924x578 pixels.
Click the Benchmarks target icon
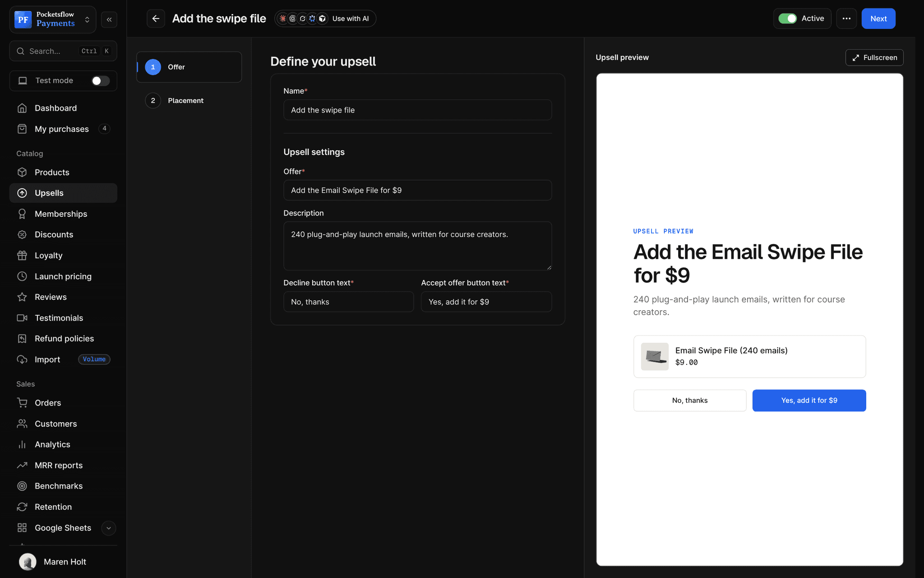click(x=22, y=486)
